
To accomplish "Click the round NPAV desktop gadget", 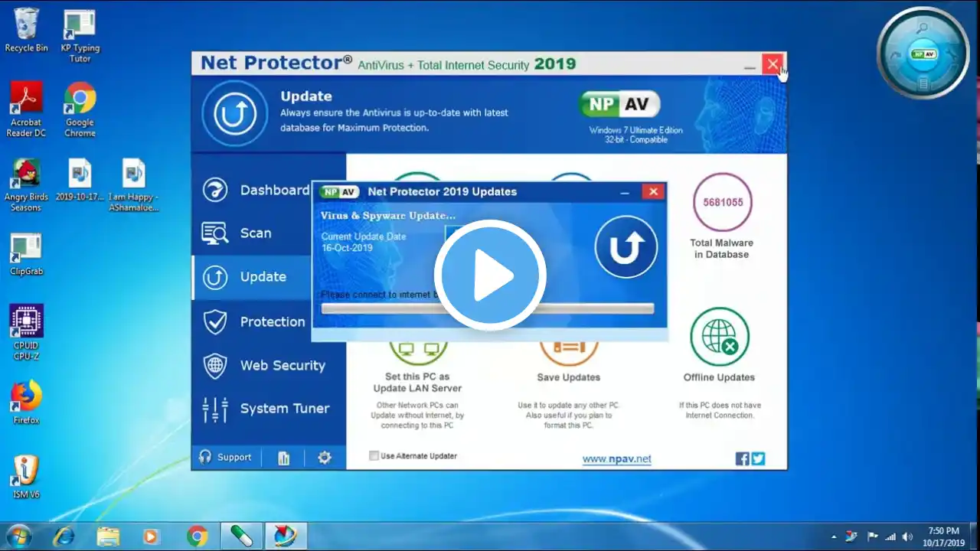I will point(923,54).
